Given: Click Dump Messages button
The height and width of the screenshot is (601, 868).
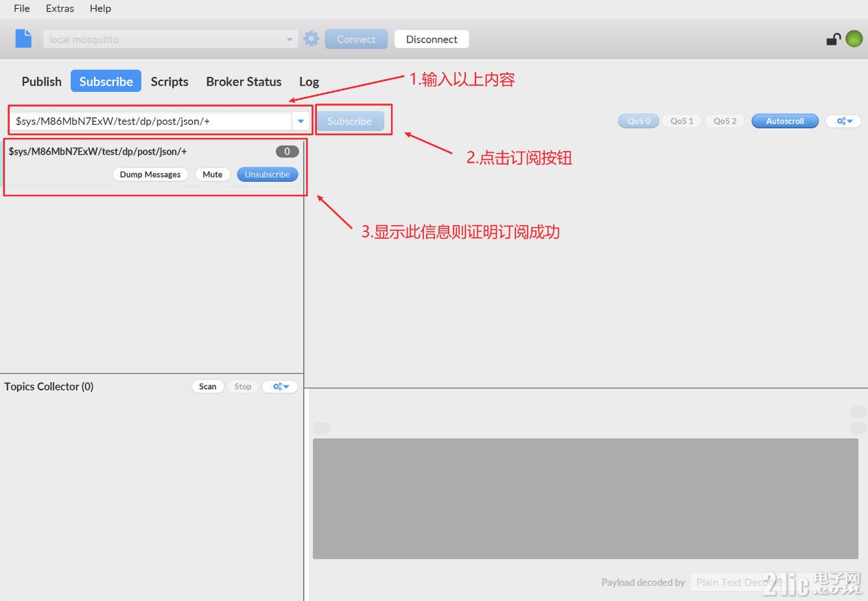Looking at the screenshot, I should [150, 174].
